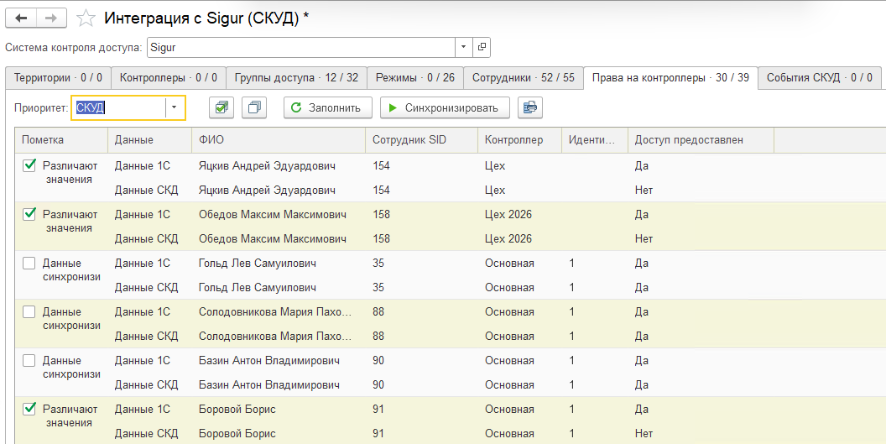Expand the Приоритет dropdown list
The height and width of the screenshot is (444, 886).
click(175, 107)
